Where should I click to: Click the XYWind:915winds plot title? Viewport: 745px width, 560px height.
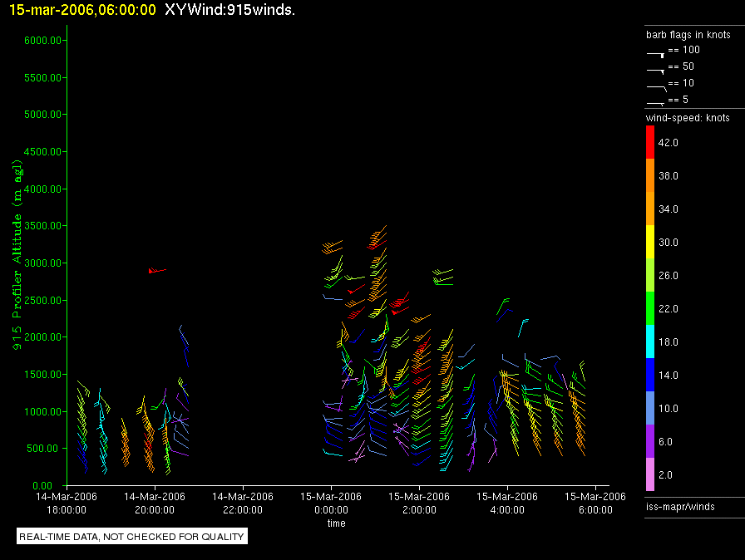(230, 9)
